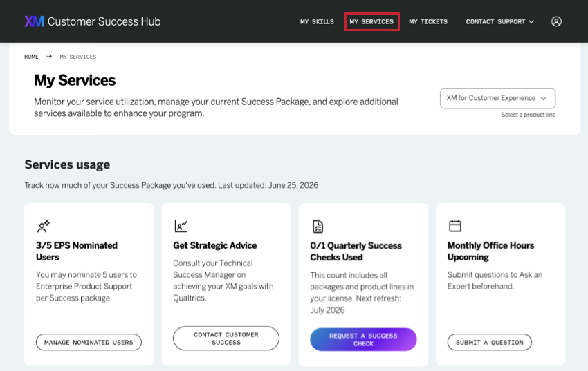Click 'You may nominate 5 users' description
The image size is (588, 371).
(x=86, y=287)
